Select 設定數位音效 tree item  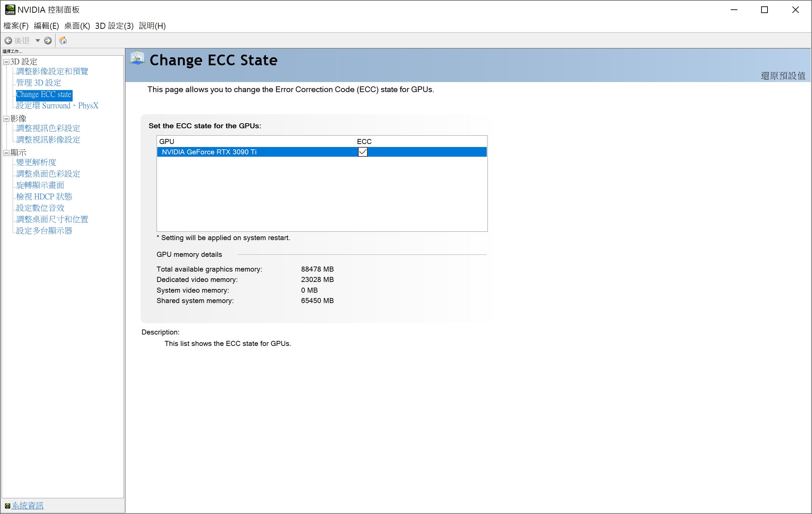click(x=40, y=208)
